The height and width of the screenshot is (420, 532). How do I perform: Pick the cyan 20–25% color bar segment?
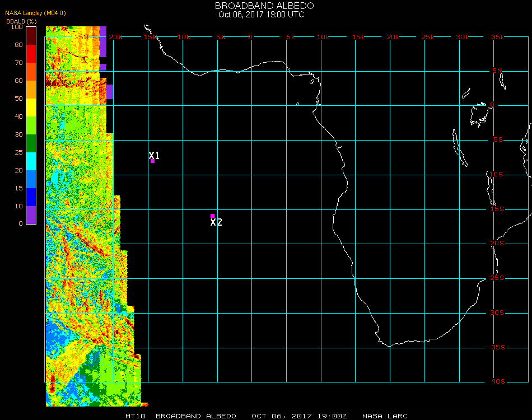[x=31, y=161]
